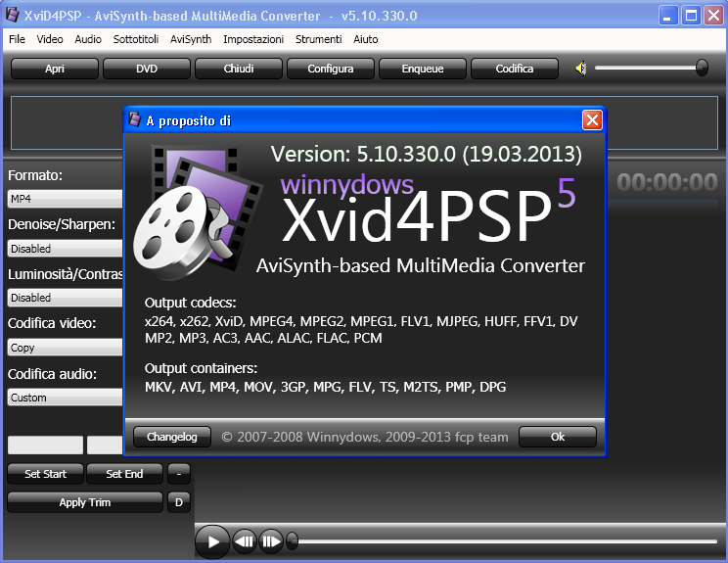The width and height of the screenshot is (728, 563).
Task: Open the Luminosità/Contrasto Disabled dropdown
Action: coord(65,298)
